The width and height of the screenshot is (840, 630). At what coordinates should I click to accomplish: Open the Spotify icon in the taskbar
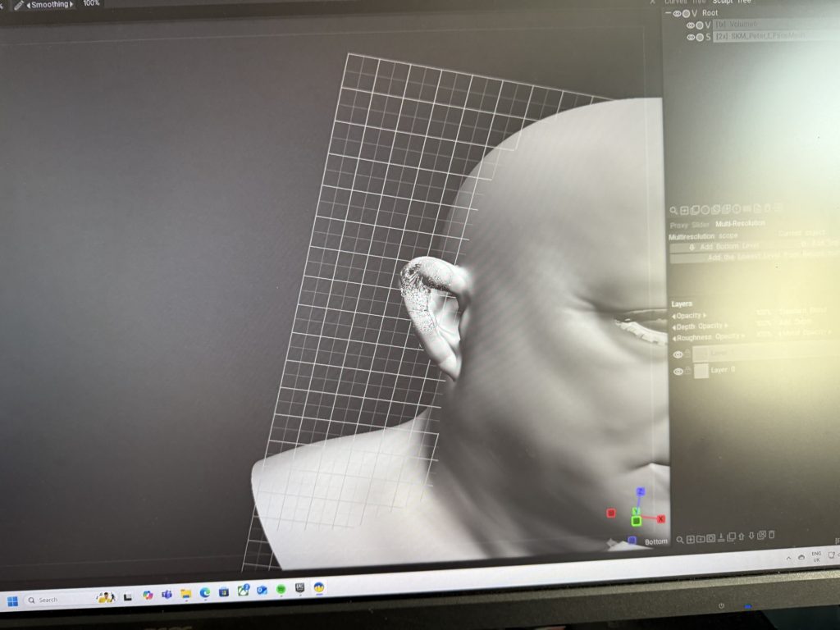coord(281,589)
